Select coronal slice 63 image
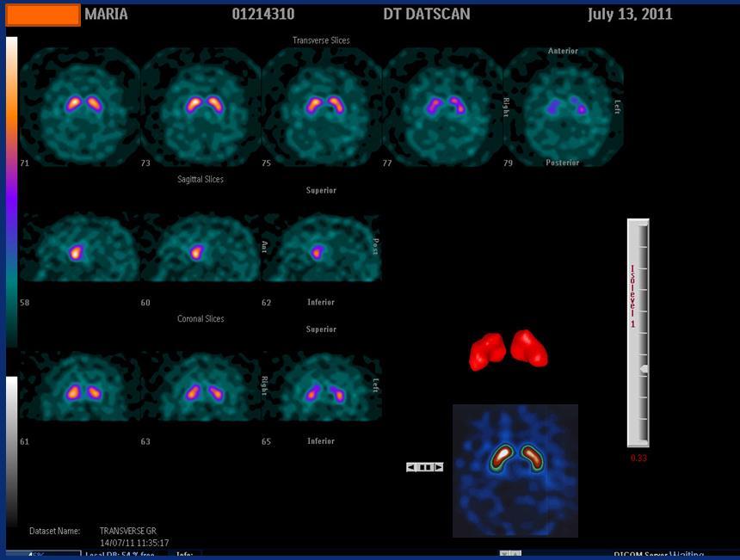The width and height of the screenshot is (740, 560). tap(200, 386)
